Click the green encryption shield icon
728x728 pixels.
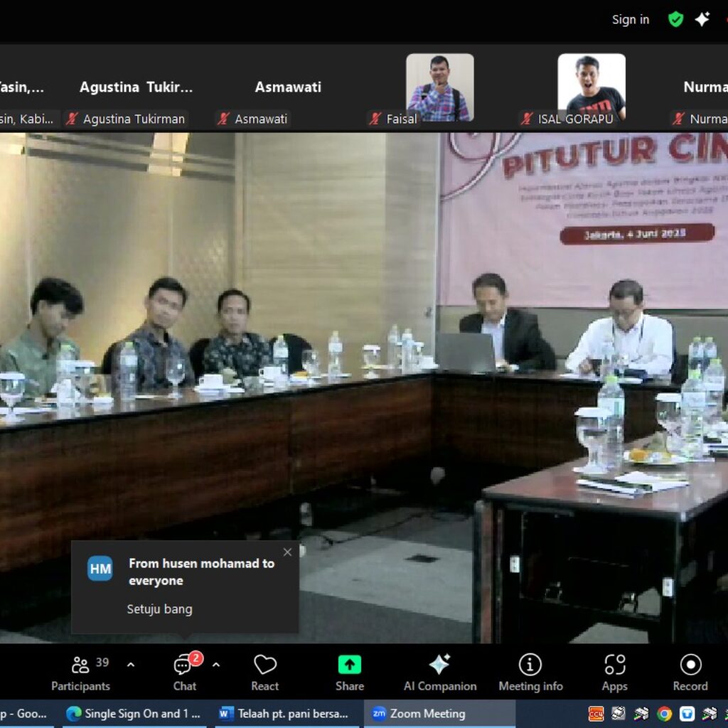coord(675,19)
